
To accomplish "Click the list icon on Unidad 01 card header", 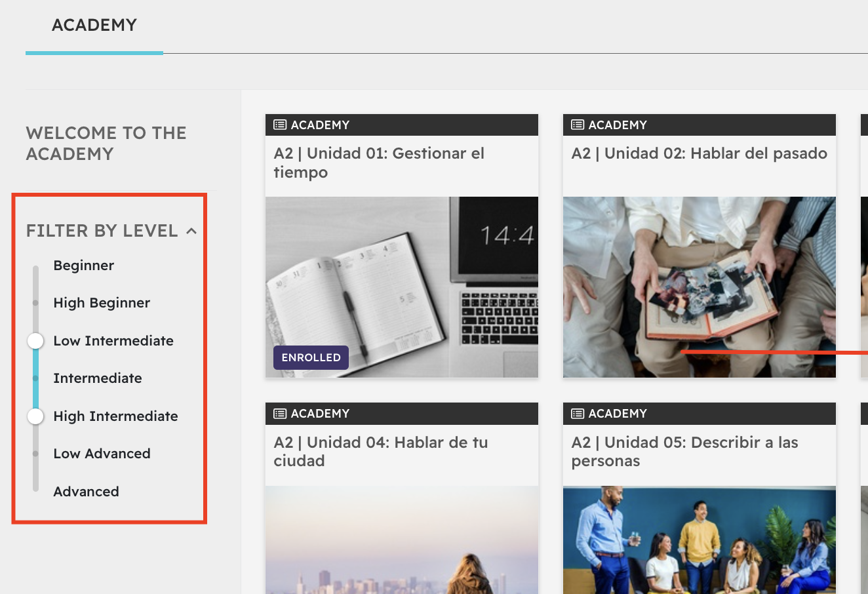I will tap(280, 125).
